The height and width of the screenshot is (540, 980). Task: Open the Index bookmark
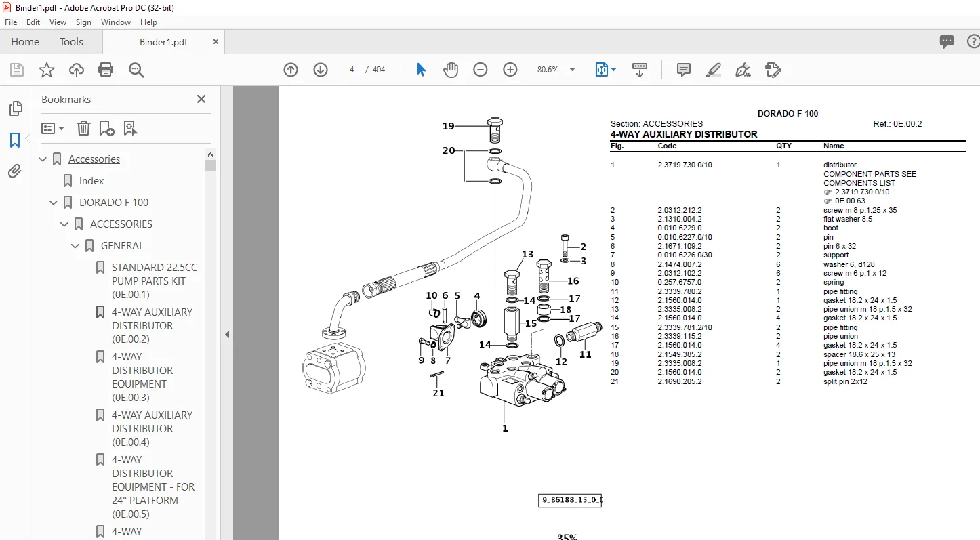click(x=91, y=181)
